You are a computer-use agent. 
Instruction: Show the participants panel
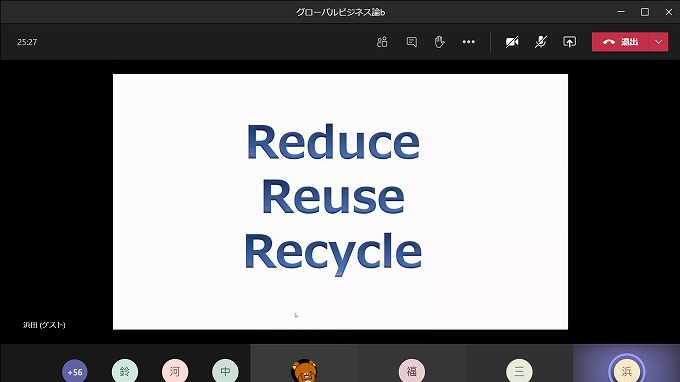[382, 42]
